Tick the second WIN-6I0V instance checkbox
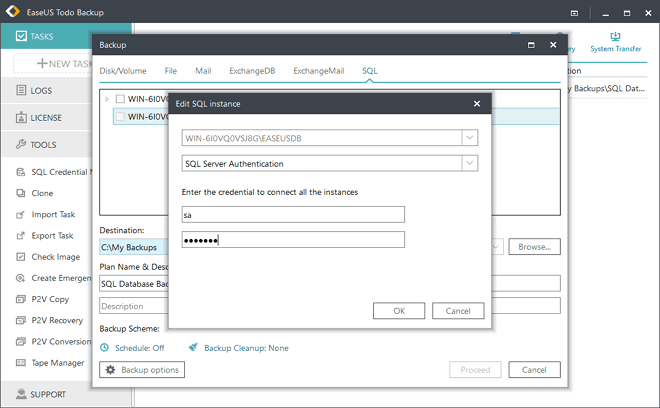Screen dimensions: 660x408 pyautogui.click(x=120, y=117)
